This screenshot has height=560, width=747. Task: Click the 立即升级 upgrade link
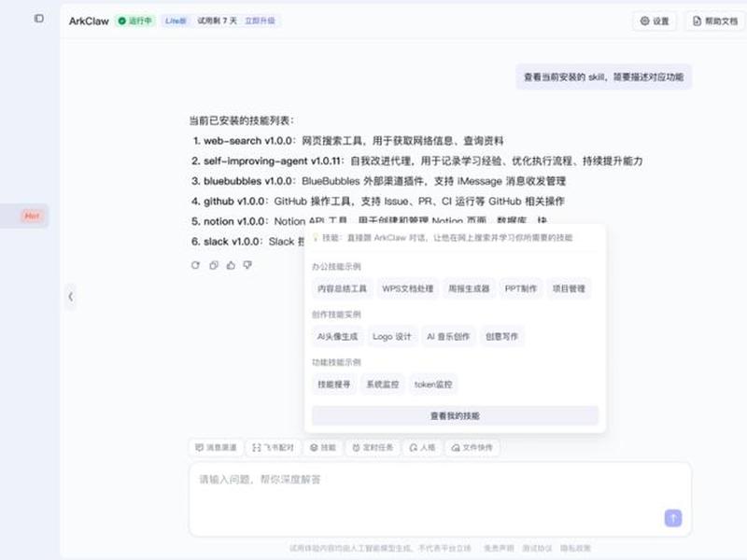pyautogui.click(x=261, y=21)
